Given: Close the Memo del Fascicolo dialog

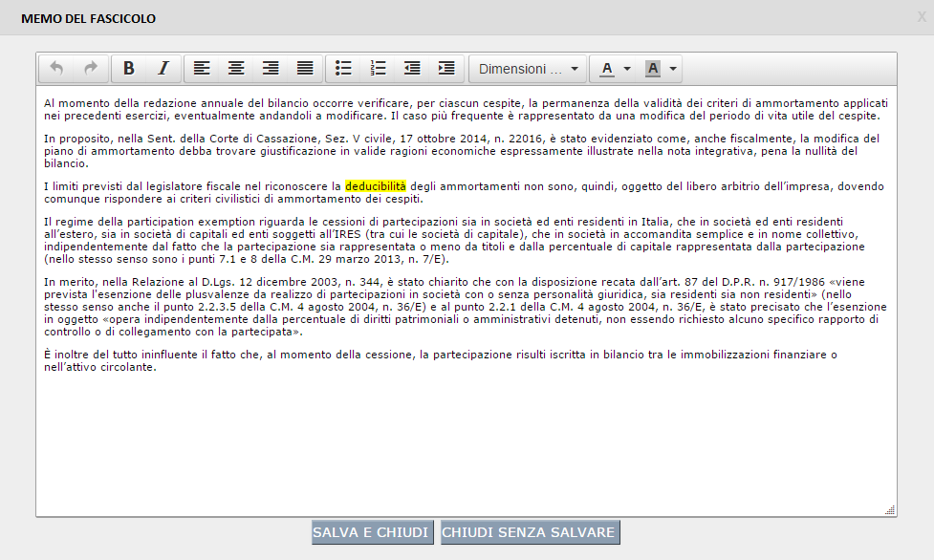Looking at the screenshot, I should click(x=922, y=17).
